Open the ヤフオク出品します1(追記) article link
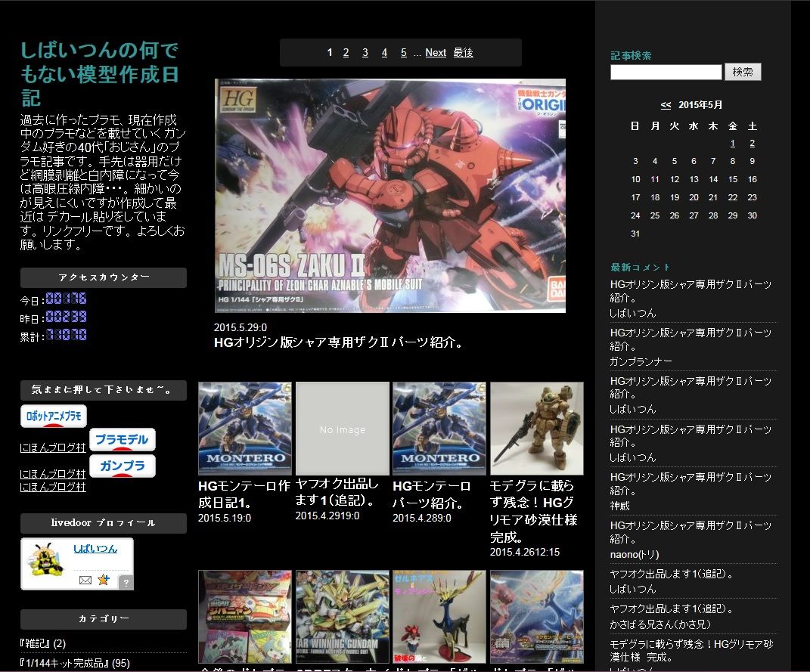Viewport: 810px width, 672px height. [337, 492]
